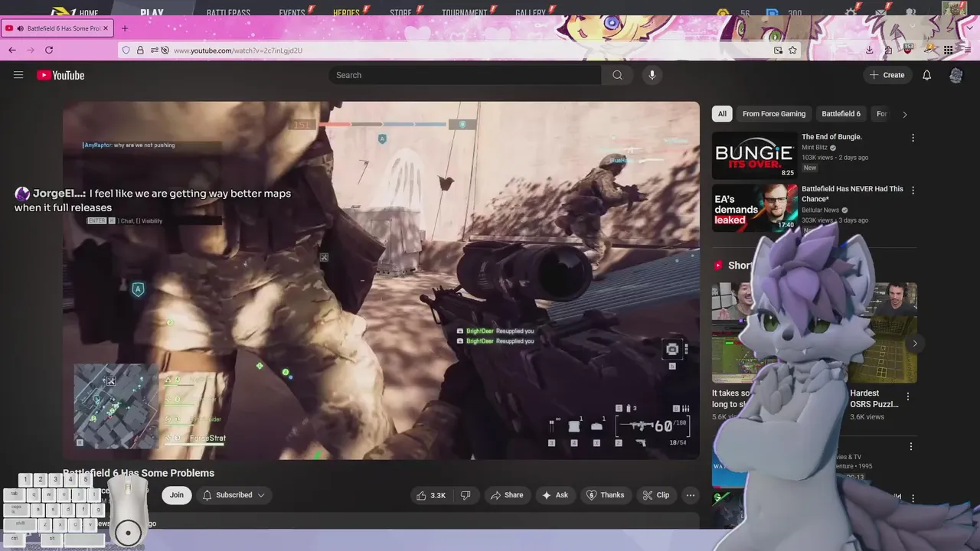
Task: Go back in browser
Action: click(12, 50)
